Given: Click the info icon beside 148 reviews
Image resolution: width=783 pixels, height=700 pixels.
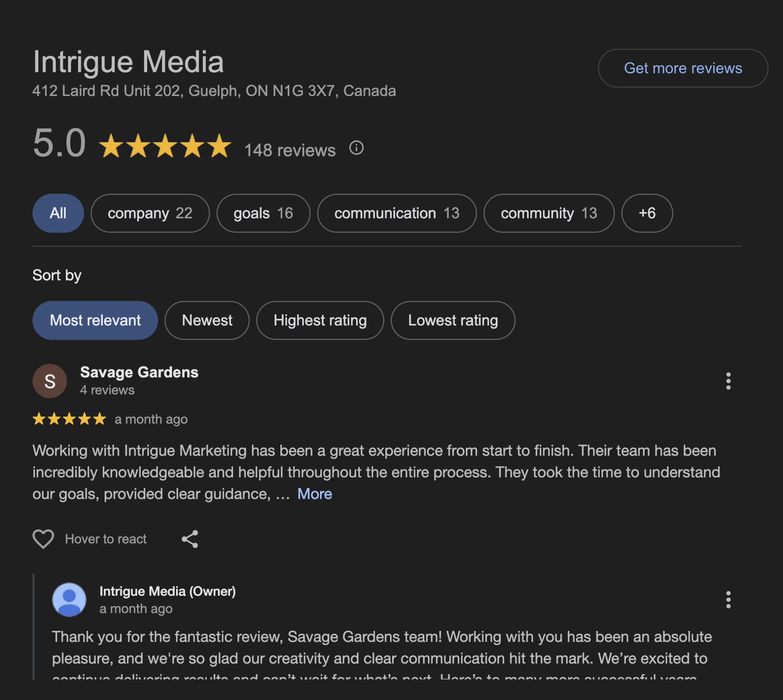Looking at the screenshot, I should (x=356, y=148).
